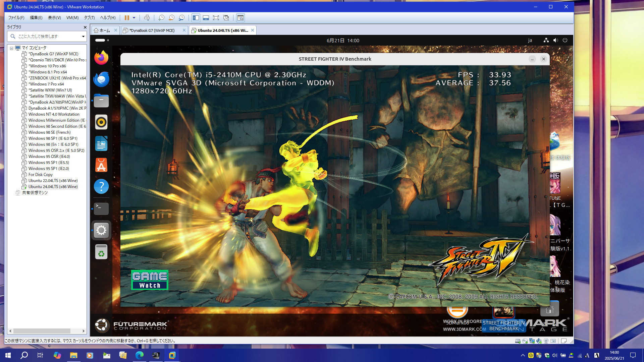Viewport: 644px width, 362px height.
Task: Enter full screen mode
Action: [x=216, y=18]
